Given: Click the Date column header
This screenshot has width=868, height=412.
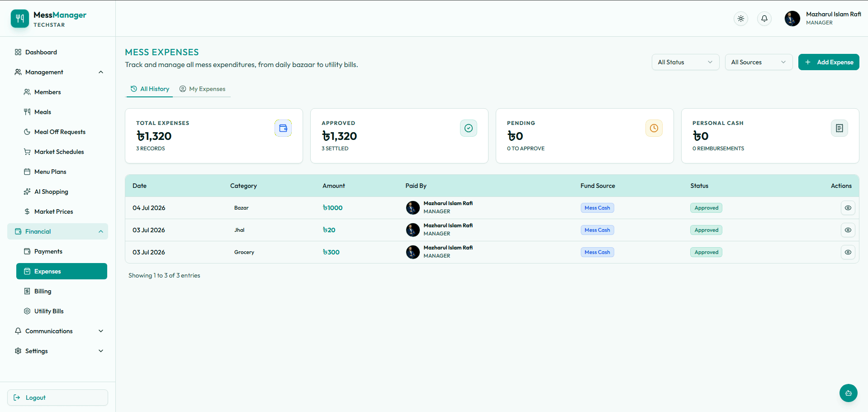Looking at the screenshot, I should [139, 186].
